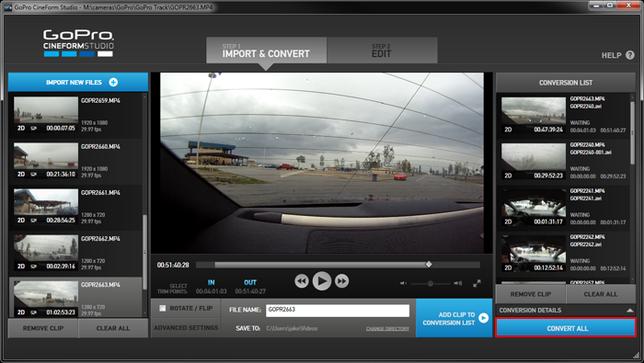The image size is (644, 363).
Task: Click Add Clip to Conversion List
Action: 454,318
